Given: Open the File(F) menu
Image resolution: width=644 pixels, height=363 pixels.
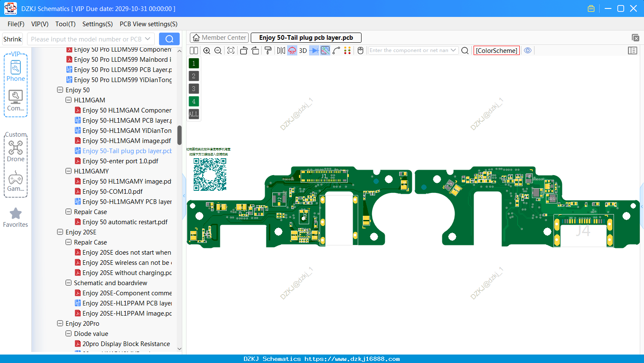Looking at the screenshot, I should pyautogui.click(x=16, y=24).
